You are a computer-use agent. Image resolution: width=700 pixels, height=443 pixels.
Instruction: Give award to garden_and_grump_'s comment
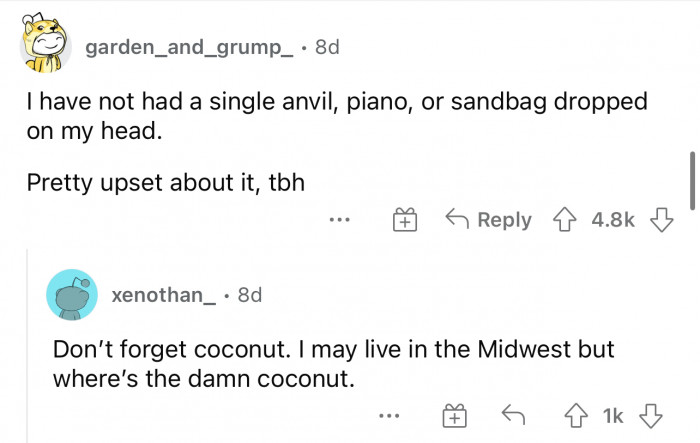pyautogui.click(x=402, y=220)
